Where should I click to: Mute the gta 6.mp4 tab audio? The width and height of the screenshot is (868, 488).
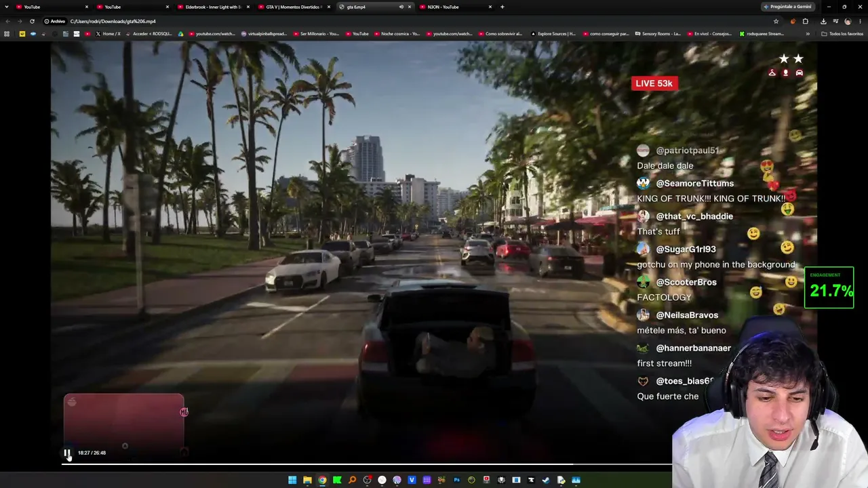(401, 7)
